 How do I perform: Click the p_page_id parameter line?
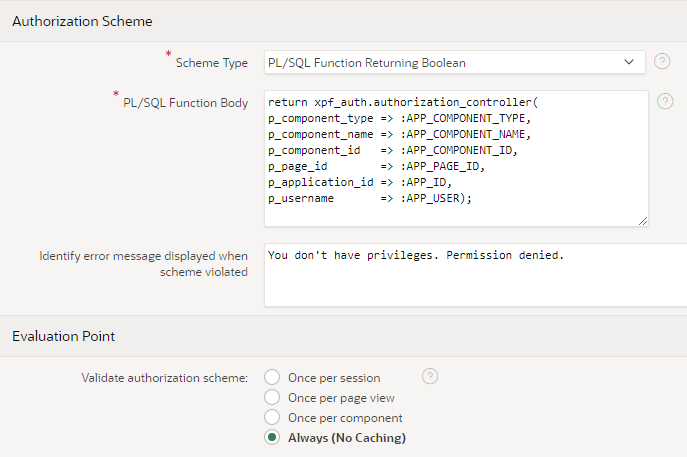376,167
